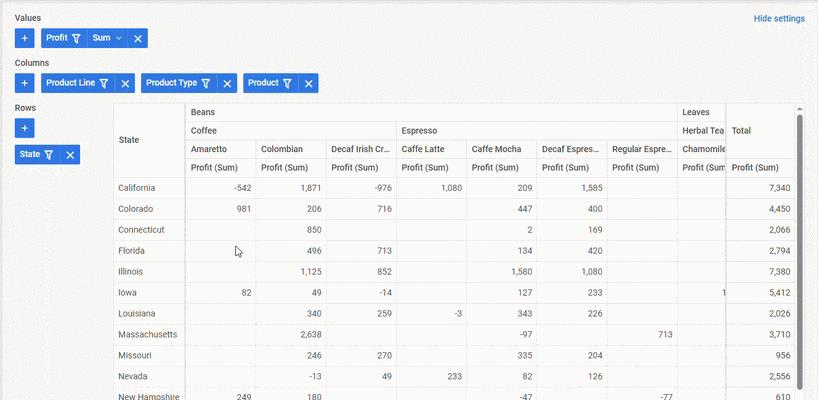Click Iowa total cell 5,412
The height and width of the screenshot is (400, 818).
pos(760,293)
